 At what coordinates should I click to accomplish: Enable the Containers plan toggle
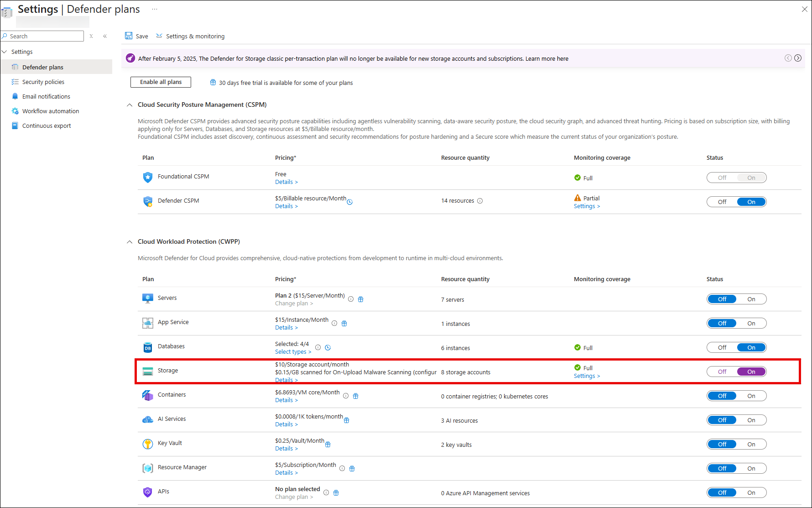[751, 396]
